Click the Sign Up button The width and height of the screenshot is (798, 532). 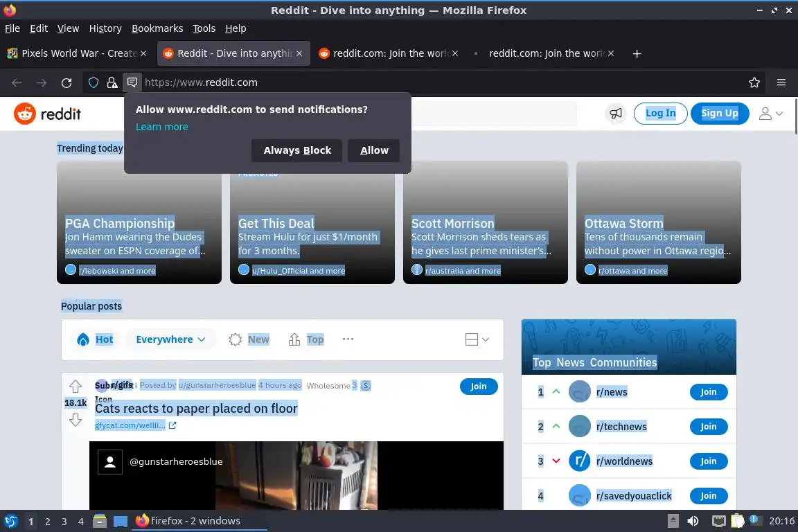point(720,114)
